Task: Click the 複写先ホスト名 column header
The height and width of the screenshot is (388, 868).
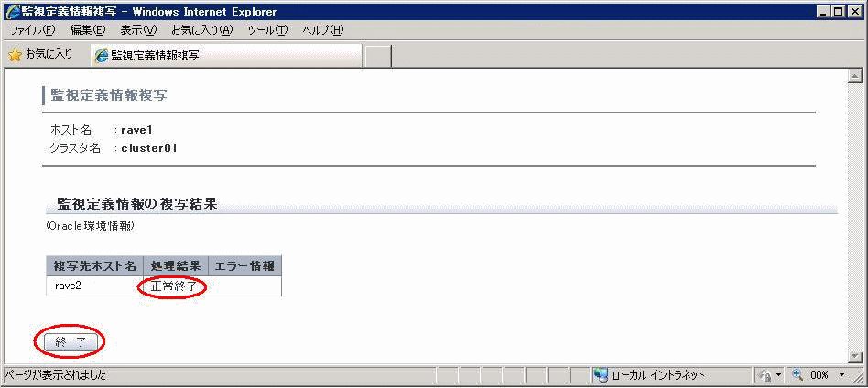Action: point(94,265)
